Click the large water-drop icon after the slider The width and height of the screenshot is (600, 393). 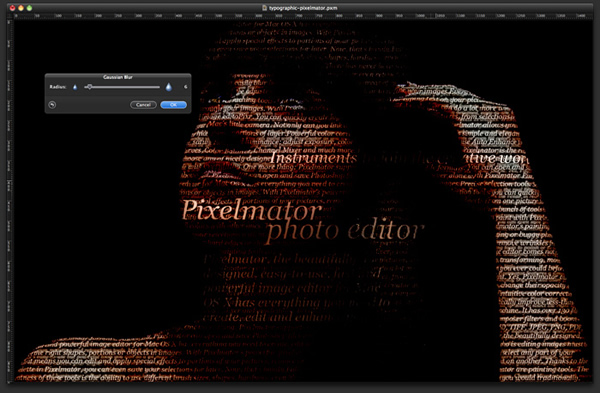[x=169, y=87]
